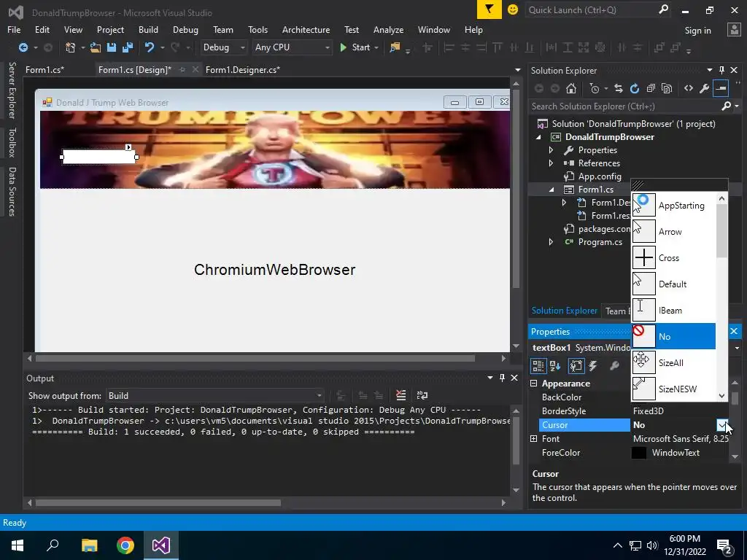
Task: Click the Open File folder icon
Action: click(96, 47)
